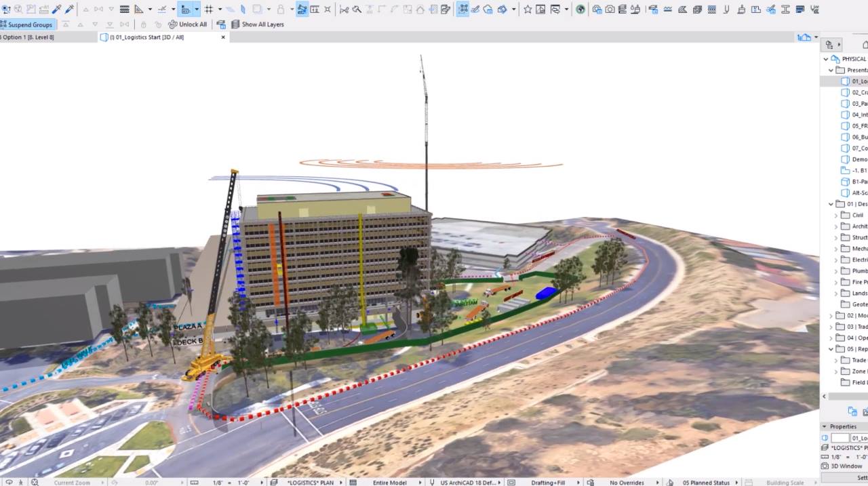Screen dimensions: 868x486
Task: Click the 3D building view icon at tab bar right
Action: coord(804,37)
